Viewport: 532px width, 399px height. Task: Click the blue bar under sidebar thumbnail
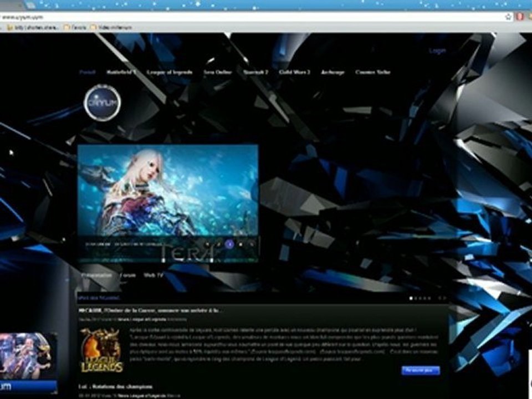click(28, 386)
